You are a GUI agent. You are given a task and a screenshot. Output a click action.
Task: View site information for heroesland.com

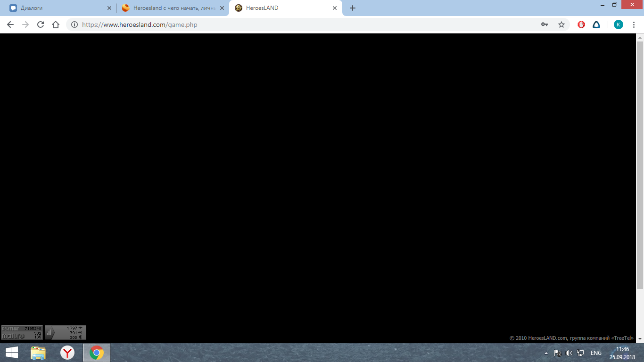coord(74,25)
